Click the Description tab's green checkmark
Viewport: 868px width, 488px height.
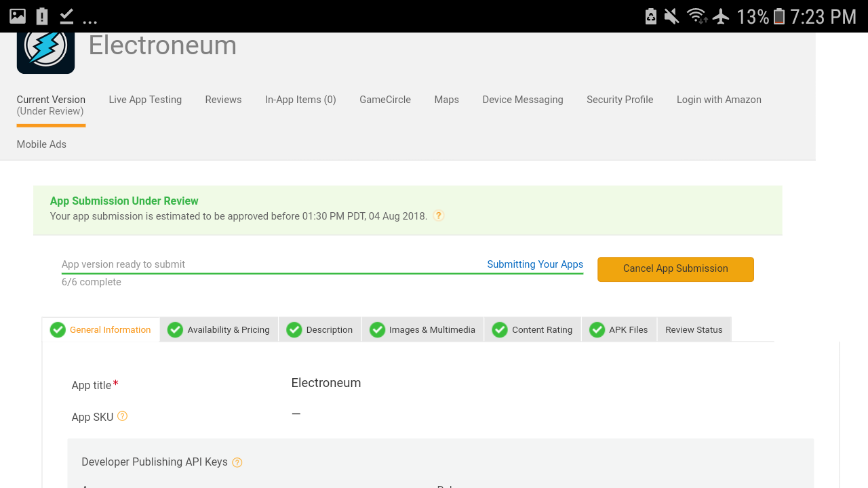294,330
